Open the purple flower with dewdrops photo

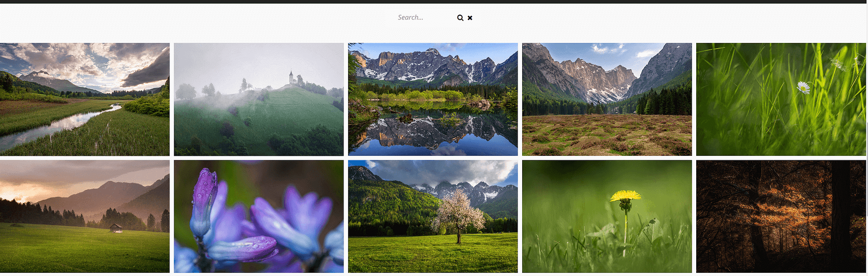259,216
